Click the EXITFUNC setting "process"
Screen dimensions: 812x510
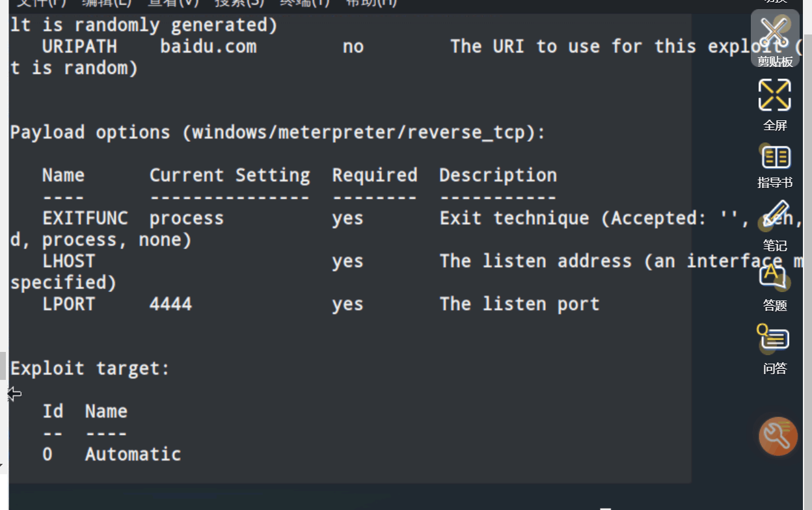(186, 219)
